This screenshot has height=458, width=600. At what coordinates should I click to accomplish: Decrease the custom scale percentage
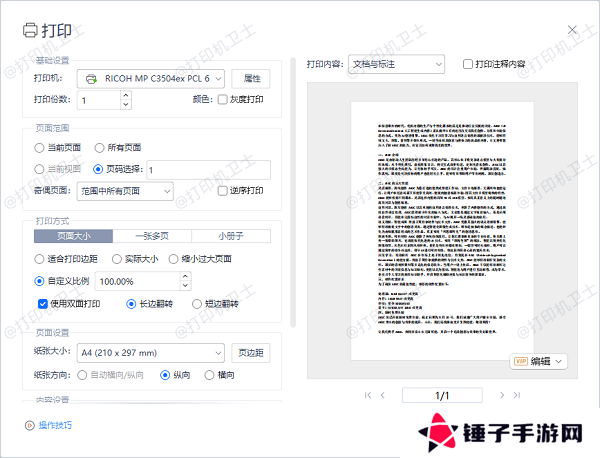pyautogui.click(x=185, y=286)
